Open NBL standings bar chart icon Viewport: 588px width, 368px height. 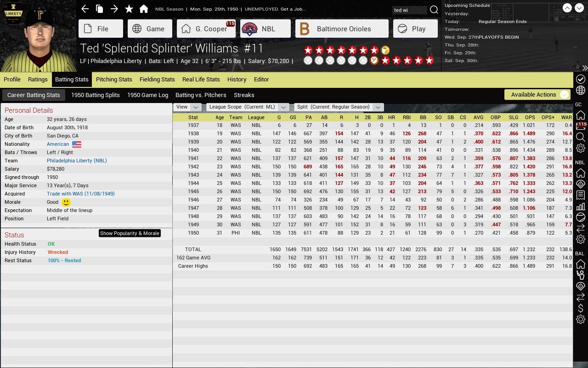581,206
